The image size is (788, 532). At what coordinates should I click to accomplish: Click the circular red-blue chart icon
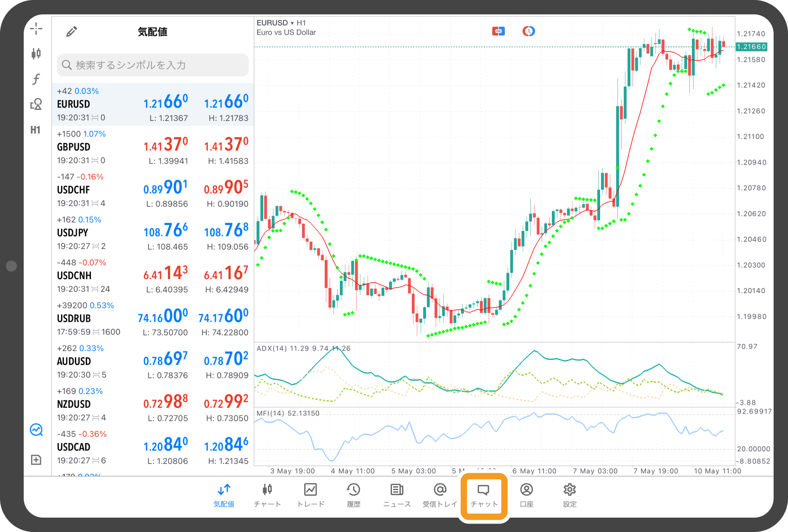528,31
